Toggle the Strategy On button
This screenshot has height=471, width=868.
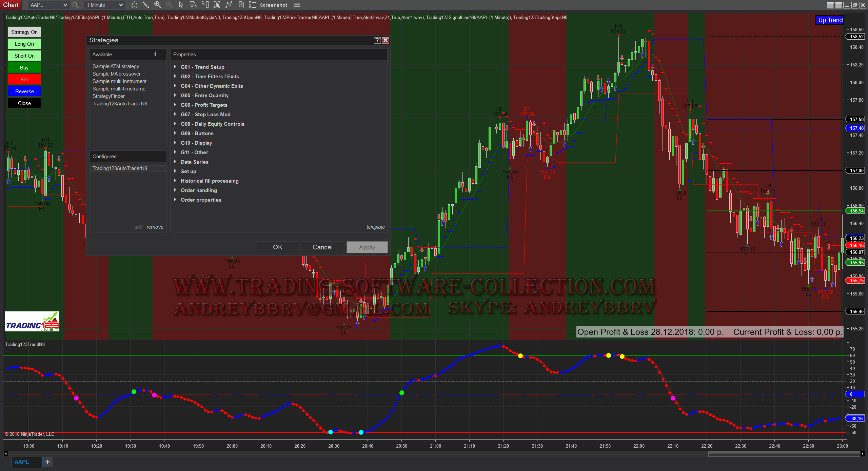(x=24, y=32)
